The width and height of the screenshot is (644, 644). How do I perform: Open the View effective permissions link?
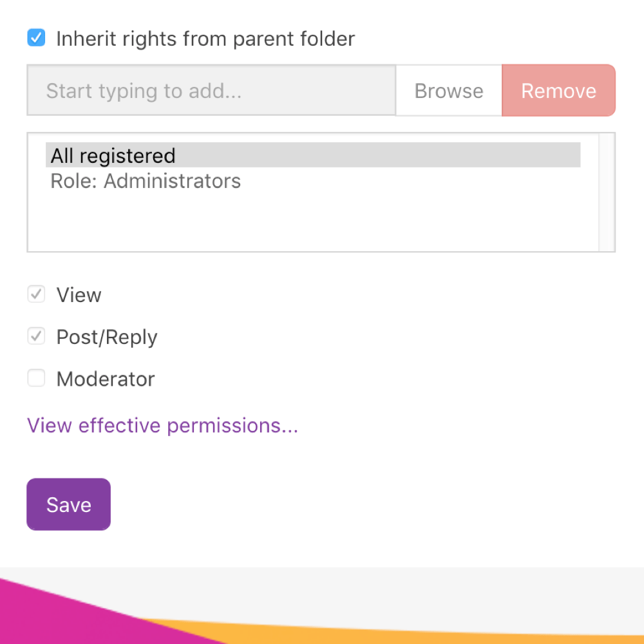point(162,426)
